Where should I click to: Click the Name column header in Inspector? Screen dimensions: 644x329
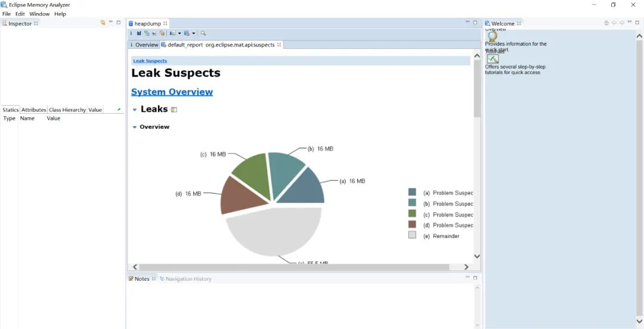[x=27, y=118]
